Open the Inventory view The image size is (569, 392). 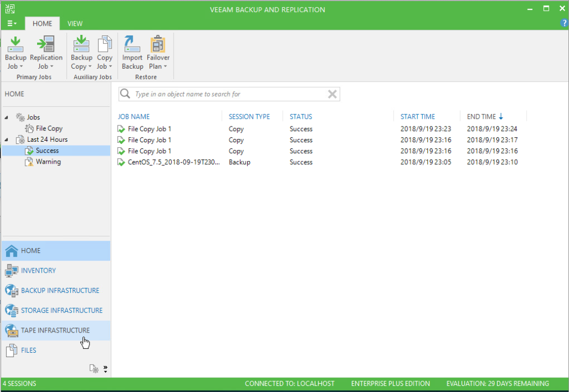pyautogui.click(x=56, y=270)
